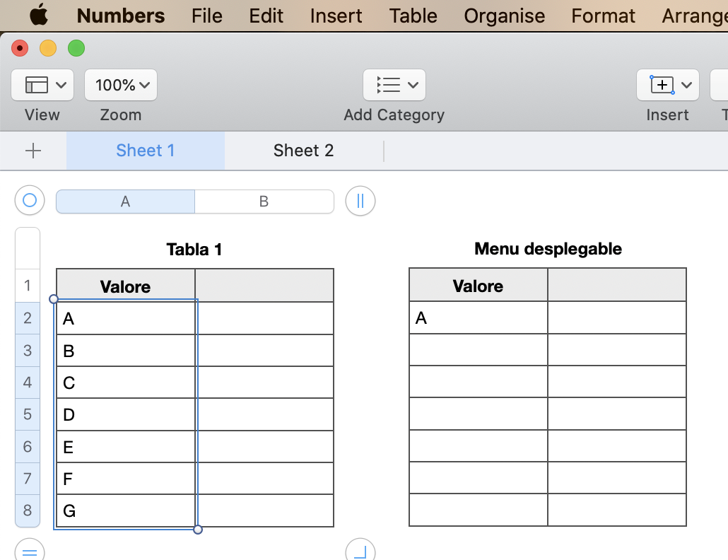Click the Menu desplegable cell with A
Screen dimensions: 728x560
[478, 318]
